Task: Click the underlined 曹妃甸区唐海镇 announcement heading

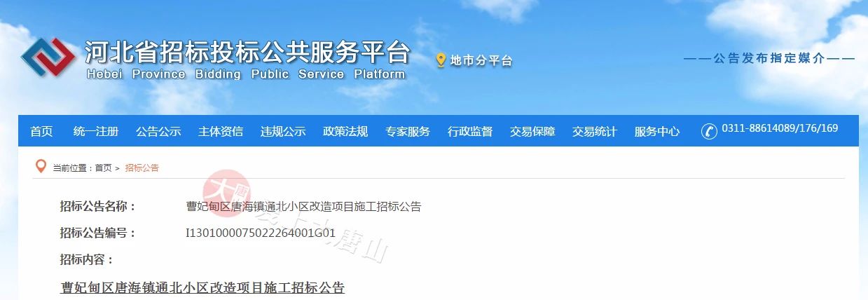Action: tap(203, 288)
